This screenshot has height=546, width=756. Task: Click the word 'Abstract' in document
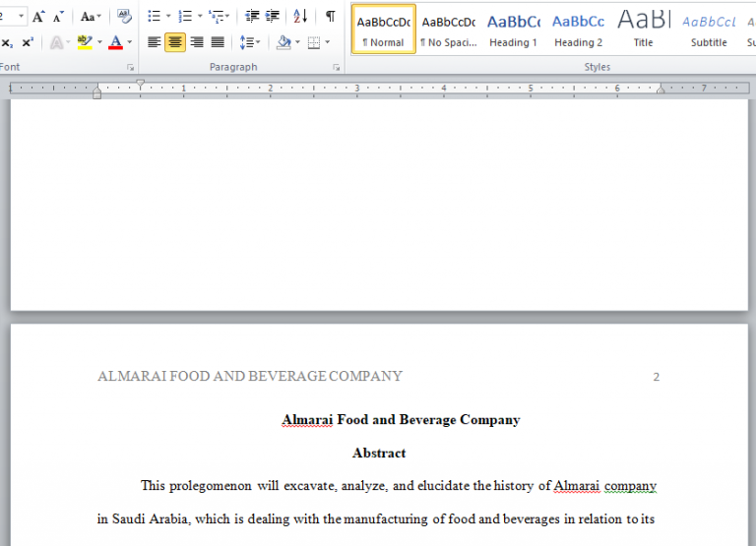(x=379, y=454)
